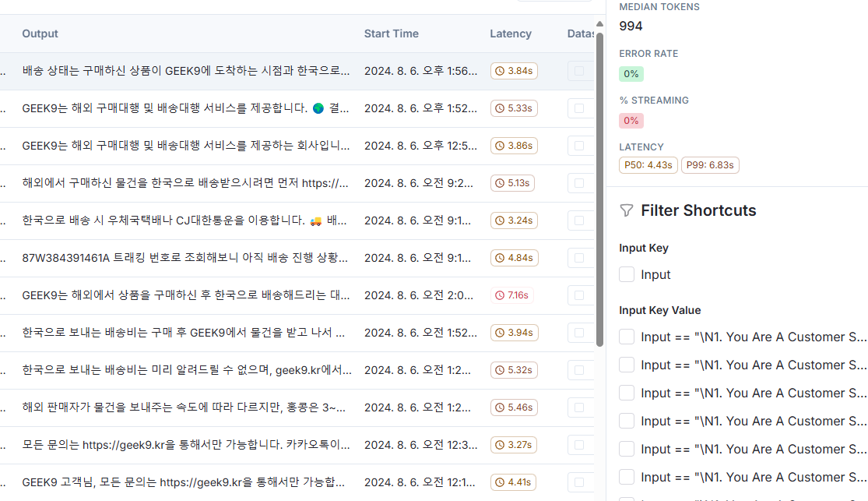Screen dimensions: 868x501
Task: Sort rows using the Latency column header
Action: 511,34
